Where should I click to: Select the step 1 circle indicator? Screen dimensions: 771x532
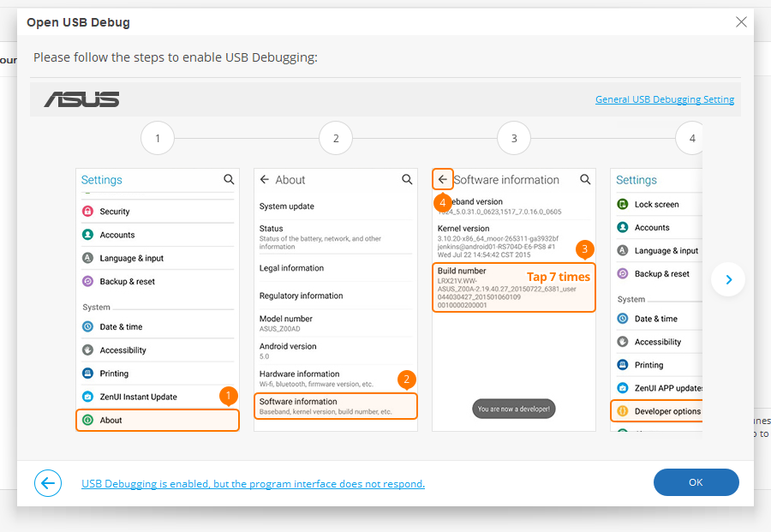(158, 138)
